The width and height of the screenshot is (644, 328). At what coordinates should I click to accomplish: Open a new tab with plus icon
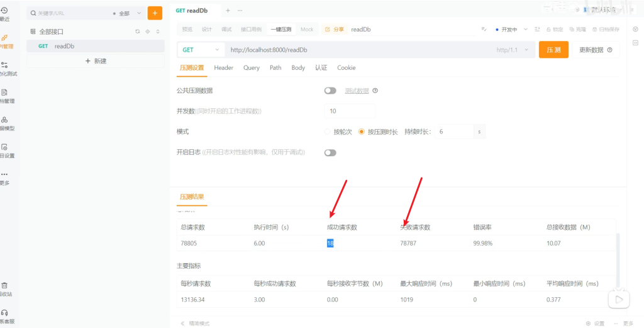tap(228, 11)
